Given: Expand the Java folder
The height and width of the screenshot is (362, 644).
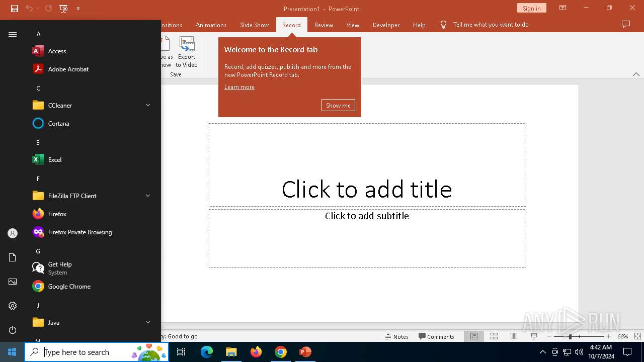Looking at the screenshot, I should [93, 322].
